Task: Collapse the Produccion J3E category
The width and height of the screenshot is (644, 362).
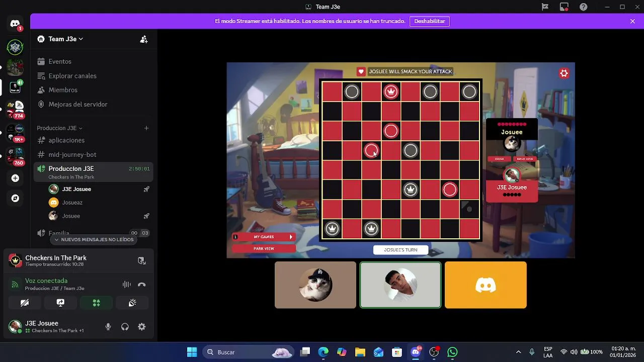Action: coord(59,128)
